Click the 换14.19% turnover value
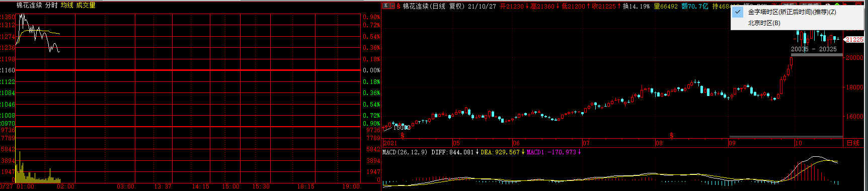This screenshot has width=868, height=191. (x=636, y=6)
